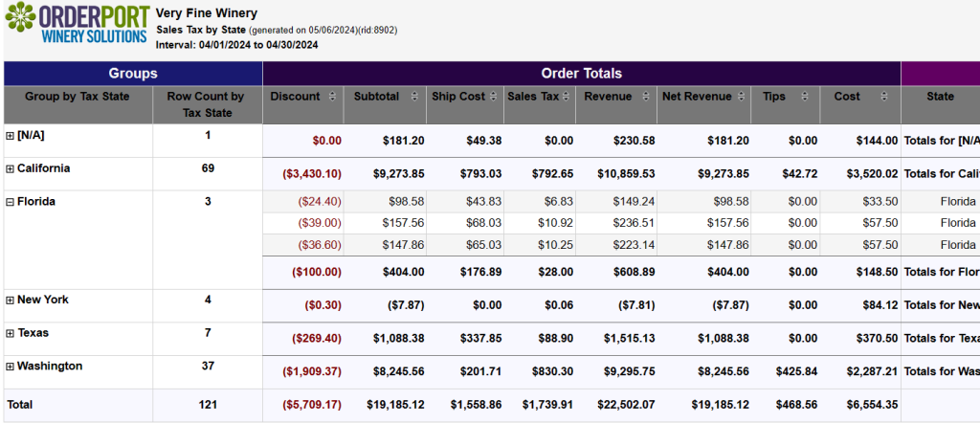Sort the Ship Cost column
The width and height of the screenshot is (980, 423).
pyautogui.click(x=494, y=96)
